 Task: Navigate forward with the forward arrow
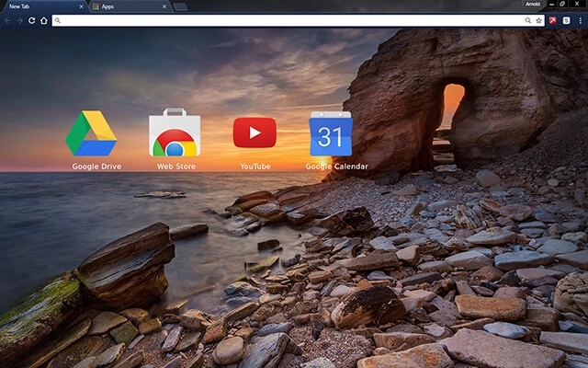point(19,20)
